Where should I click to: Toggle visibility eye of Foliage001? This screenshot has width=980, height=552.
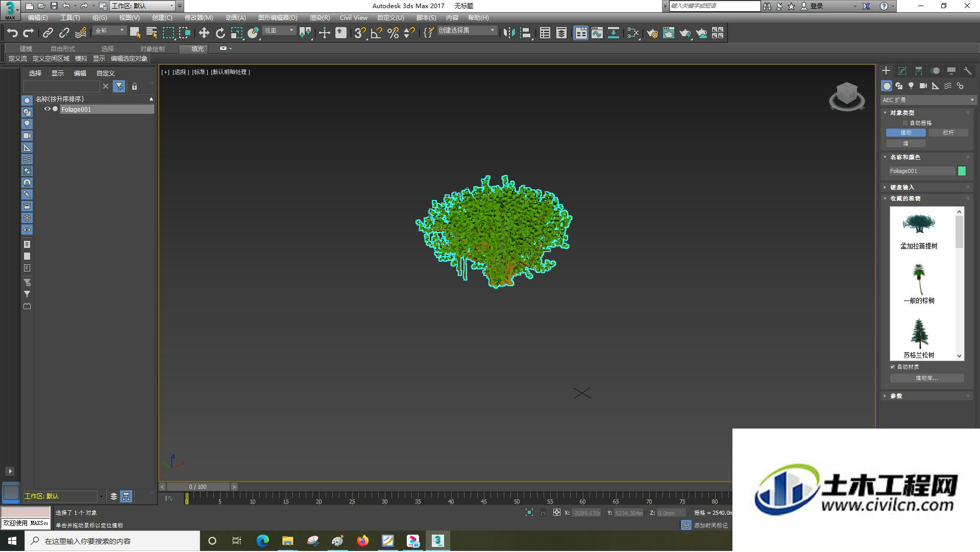tap(47, 109)
